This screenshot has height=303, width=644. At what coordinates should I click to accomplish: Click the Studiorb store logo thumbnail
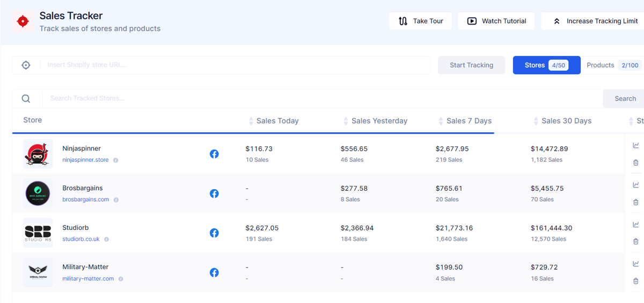point(38,233)
